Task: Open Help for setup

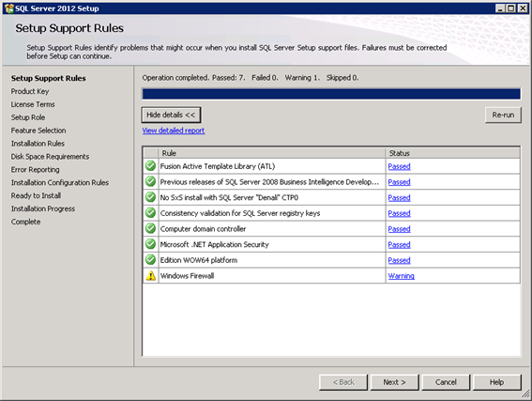Action: click(x=496, y=382)
